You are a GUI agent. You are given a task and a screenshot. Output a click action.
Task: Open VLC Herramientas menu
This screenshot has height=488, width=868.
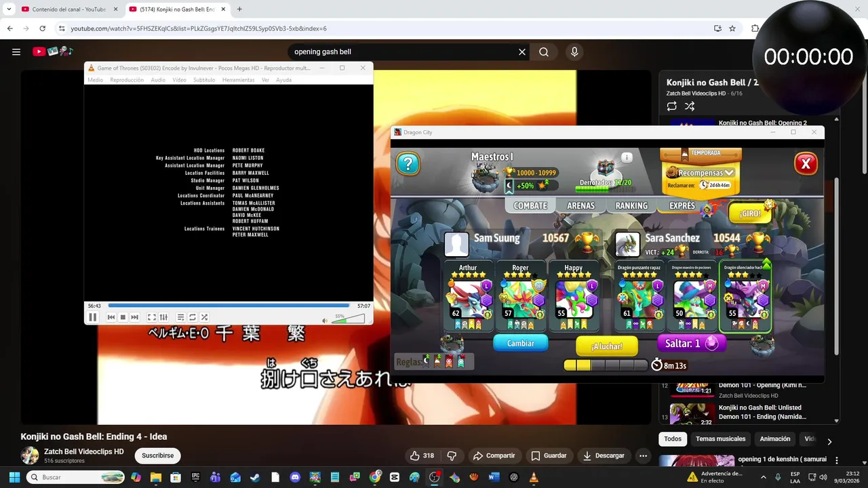(238, 80)
